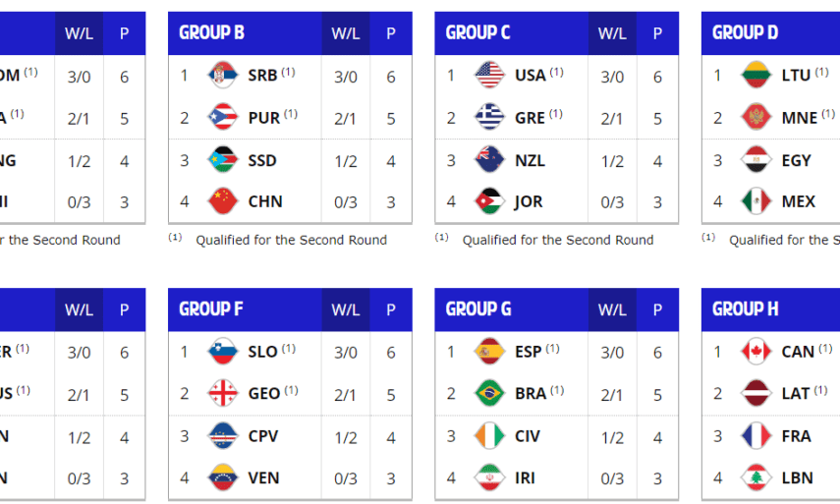Click the Georgia flag icon
Screen dimensions: 840x504
point(223,394)
